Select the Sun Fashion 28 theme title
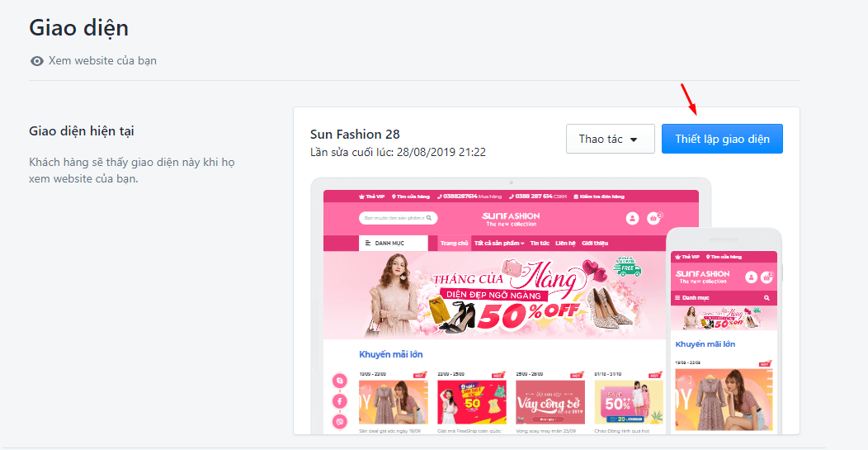The height and width of the screenshot is (450, 868). pos(355,134)
